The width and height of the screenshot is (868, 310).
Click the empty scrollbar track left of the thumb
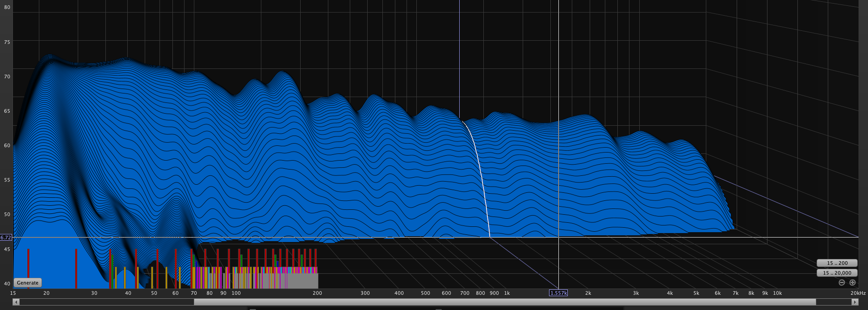coord(107,302)
